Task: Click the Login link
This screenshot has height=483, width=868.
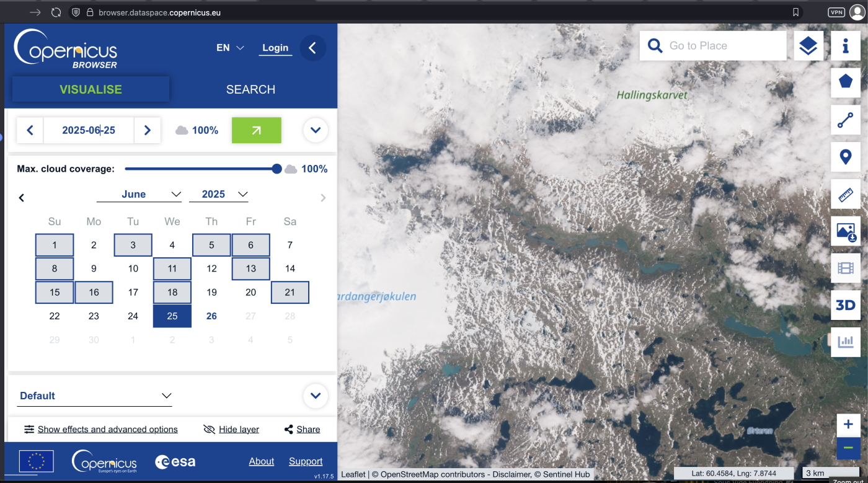Action: point(275,48)
